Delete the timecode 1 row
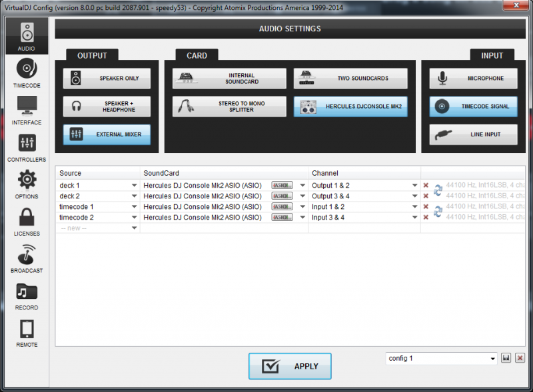Viewport: 533px width, 392px height. [426, 206]
